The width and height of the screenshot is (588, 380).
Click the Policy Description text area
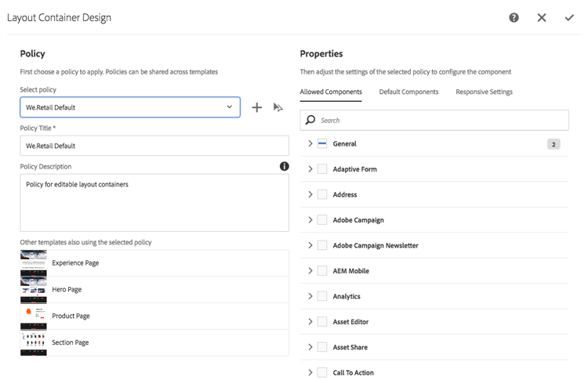coord(154,202)
